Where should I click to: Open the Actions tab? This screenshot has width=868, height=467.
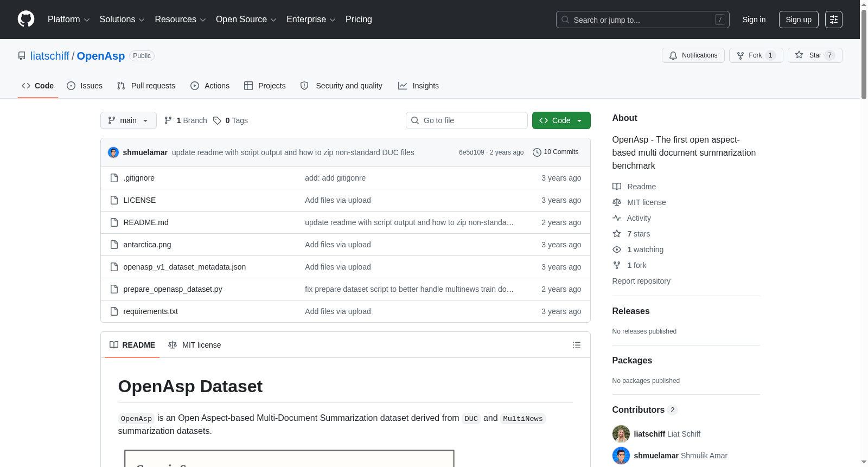pos(210,86)
